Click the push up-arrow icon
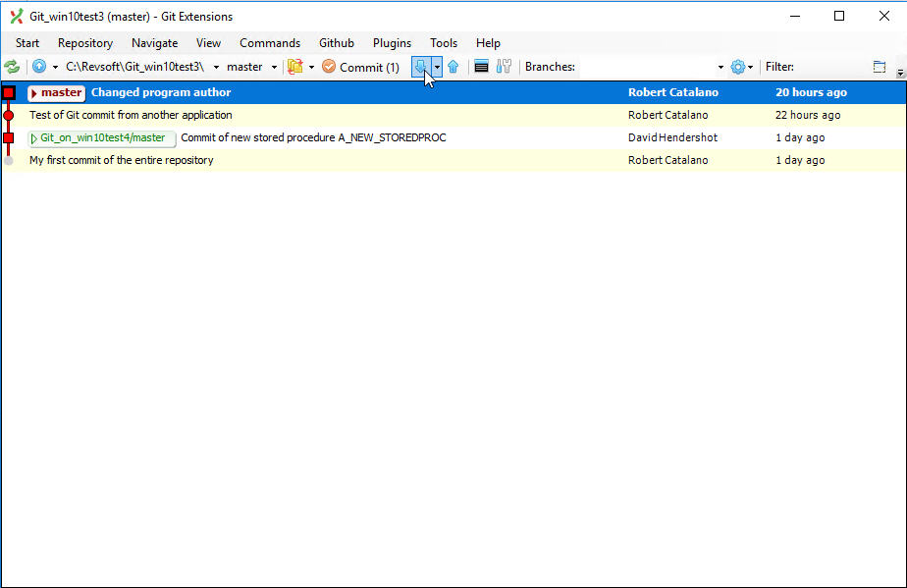 [453, 67]
